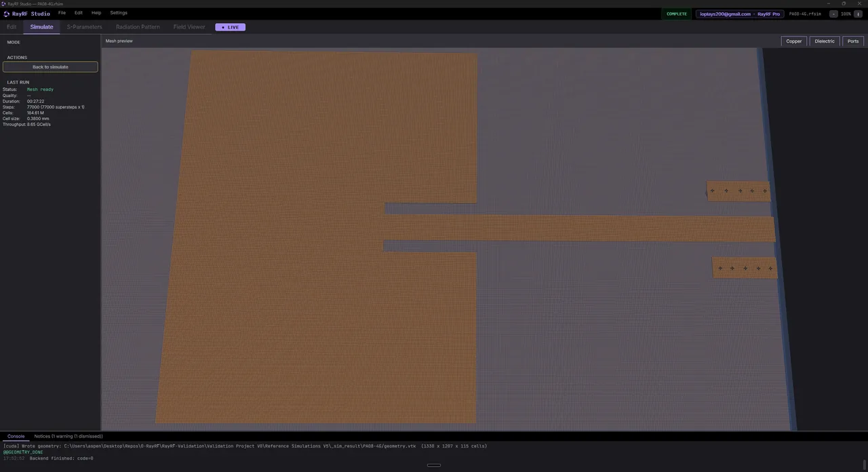Select the Simulate tab
The image size is (868, 472).
click(x=41, y=27)
